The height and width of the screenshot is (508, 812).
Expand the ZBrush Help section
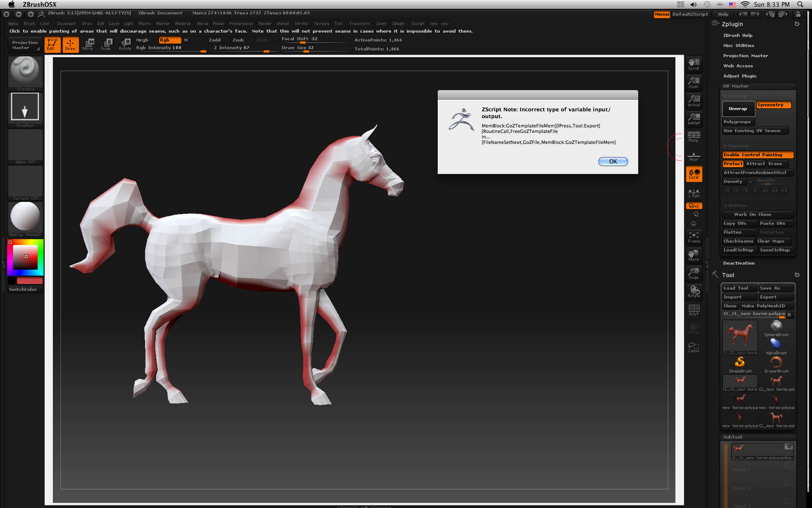point(738,36)
